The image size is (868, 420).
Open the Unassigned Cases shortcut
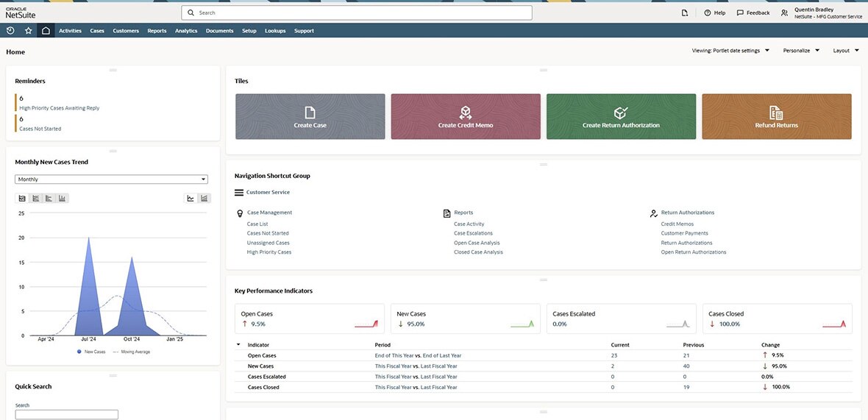coord(268,243)
